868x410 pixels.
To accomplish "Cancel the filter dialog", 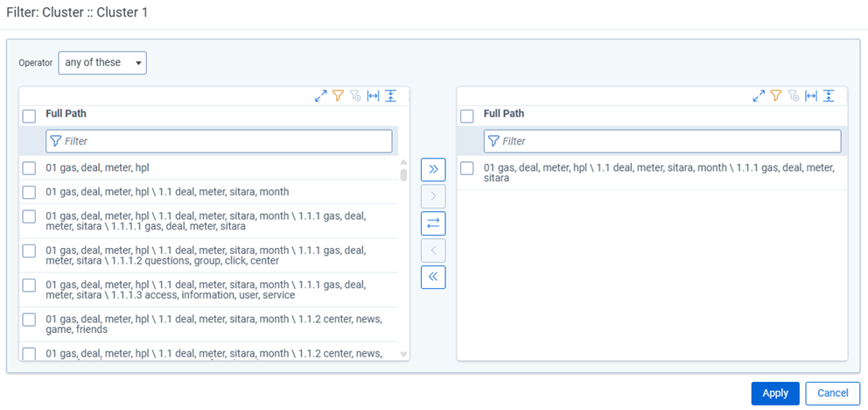I will [x=833, y=393].
